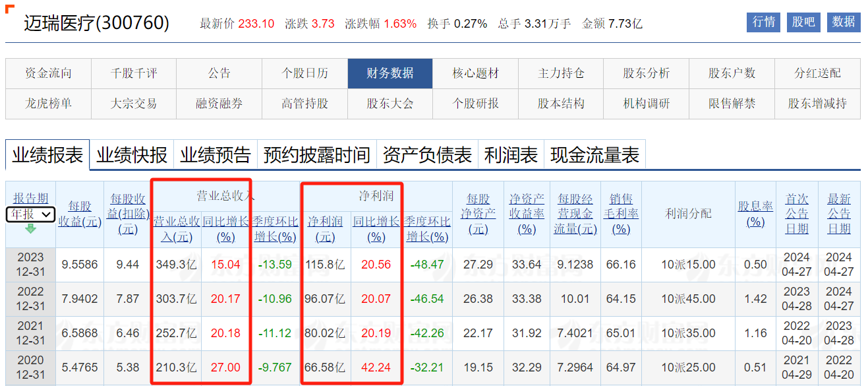This screenshot has width=868, height=386.
Task: Select the 2023 12-31 report row cell
Action: click(30, 264)
